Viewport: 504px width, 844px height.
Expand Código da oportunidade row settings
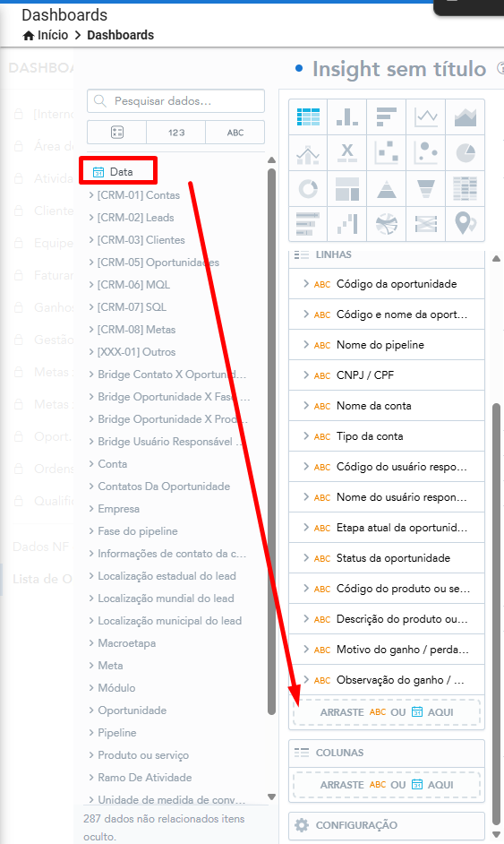tap(305, 284)
